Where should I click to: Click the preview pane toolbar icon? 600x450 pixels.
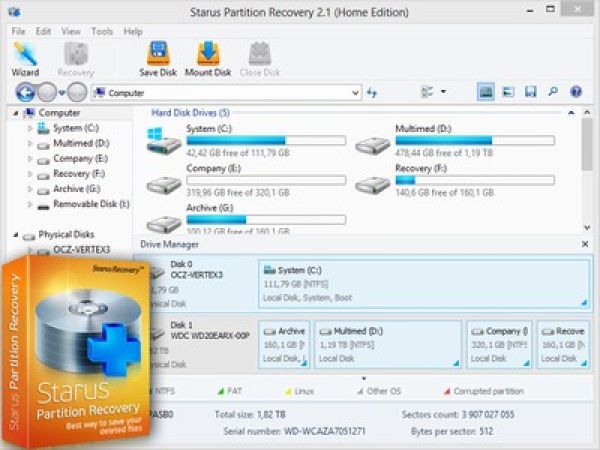pos(508,92)
